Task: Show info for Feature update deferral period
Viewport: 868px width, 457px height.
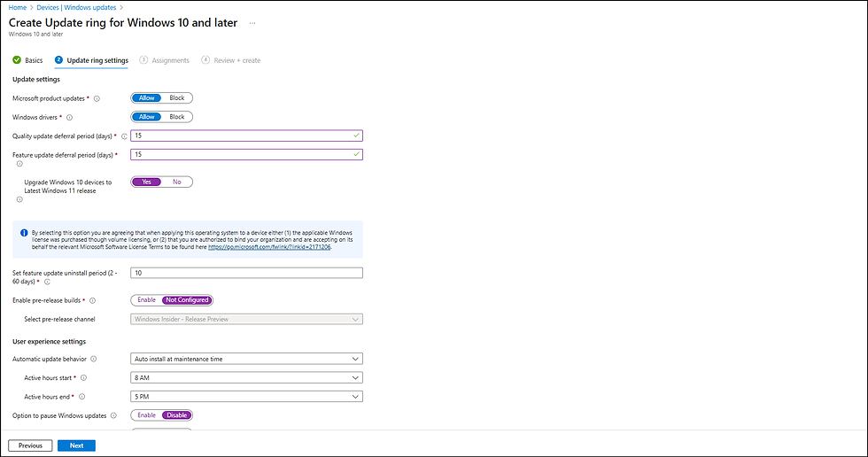Action: pos(19,164)
